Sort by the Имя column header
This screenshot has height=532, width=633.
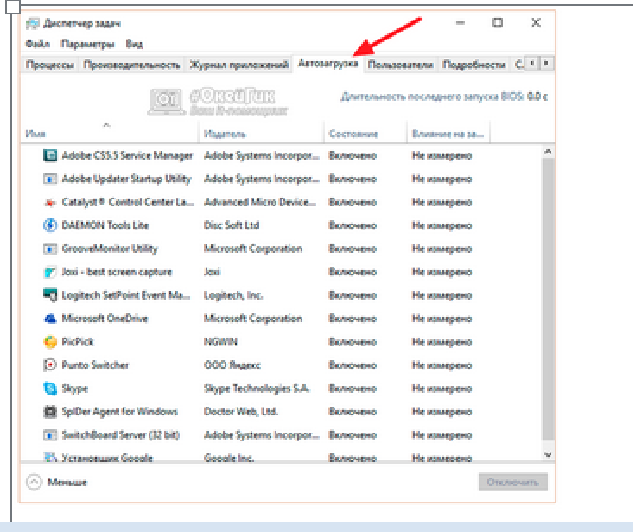pyautogui.click(x=110, y=132)
